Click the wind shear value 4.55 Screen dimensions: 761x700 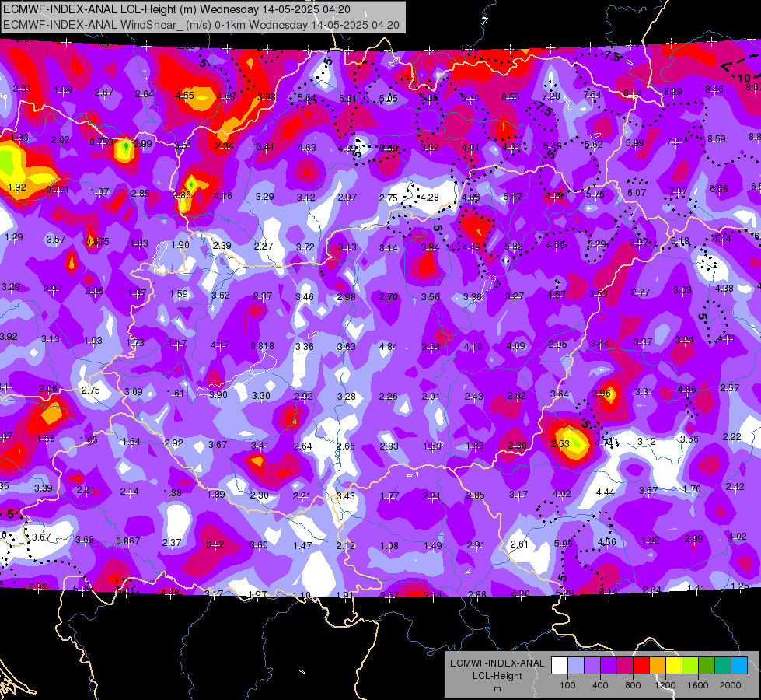pyautogui.click(x=185, y=96)
